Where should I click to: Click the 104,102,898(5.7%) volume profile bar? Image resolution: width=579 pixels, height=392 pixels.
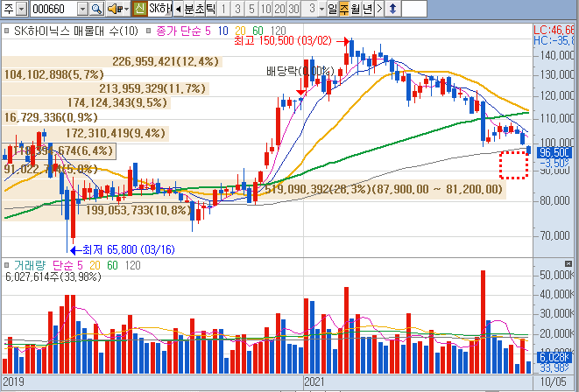pos(54,75)
